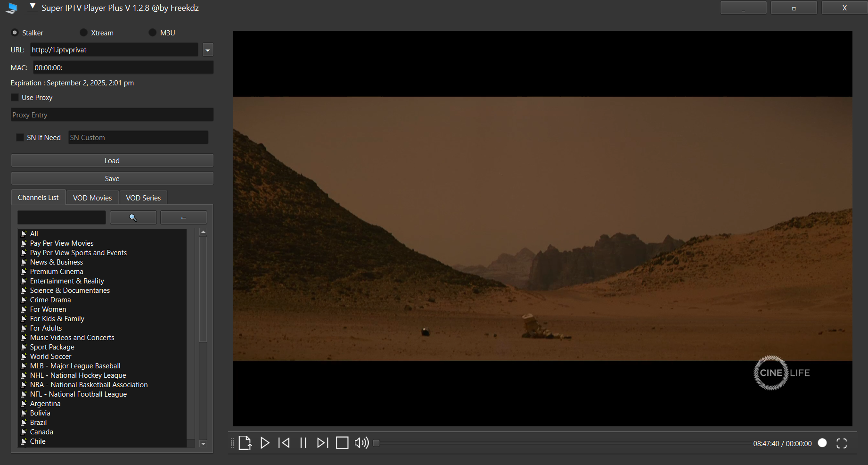
Task: Select the All category
Action: click(102, 234)
